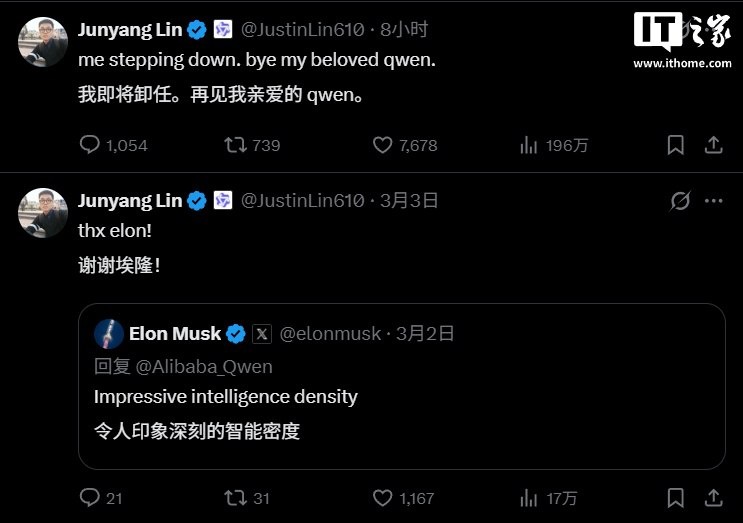Share the stepping down post

pos(713,145)
